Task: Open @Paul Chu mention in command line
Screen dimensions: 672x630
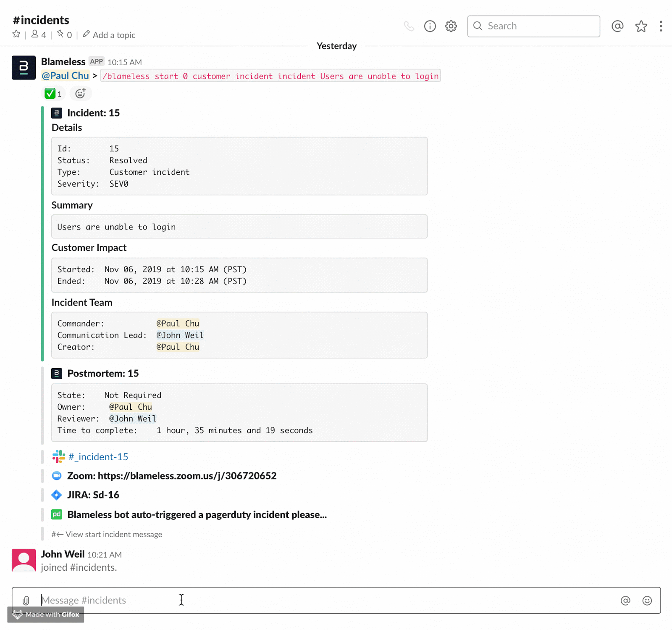Action: pyautogui.click(x=65, y=76)
